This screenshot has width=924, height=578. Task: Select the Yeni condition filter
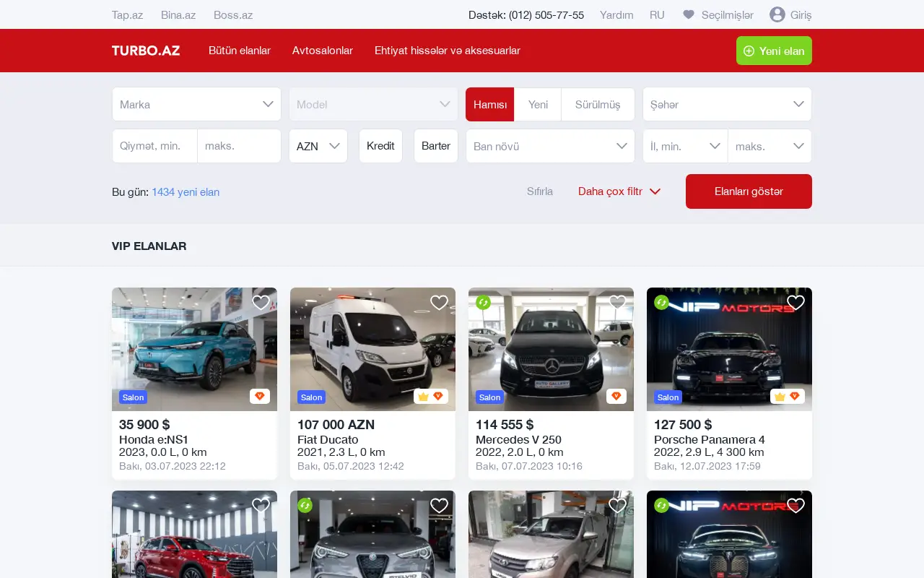538,105
